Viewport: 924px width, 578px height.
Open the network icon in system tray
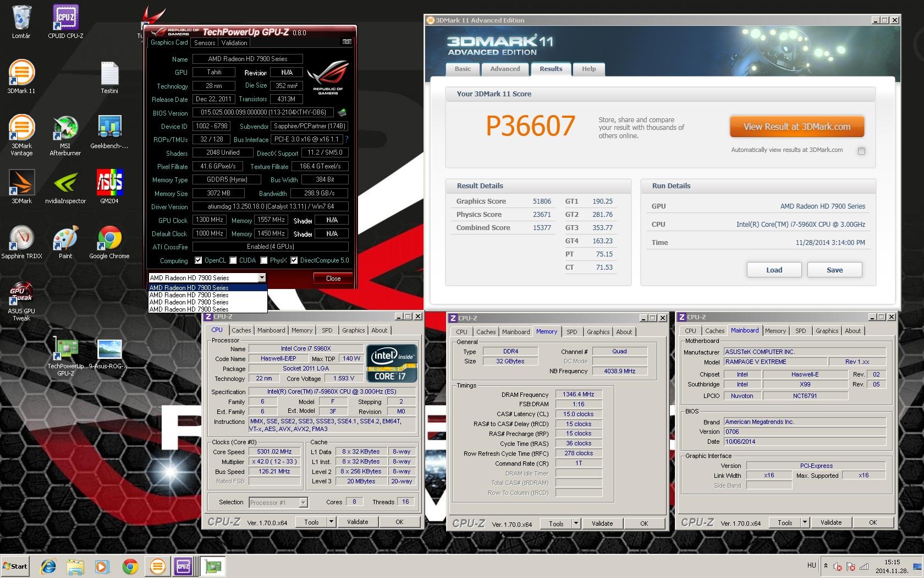click(864, 566)
